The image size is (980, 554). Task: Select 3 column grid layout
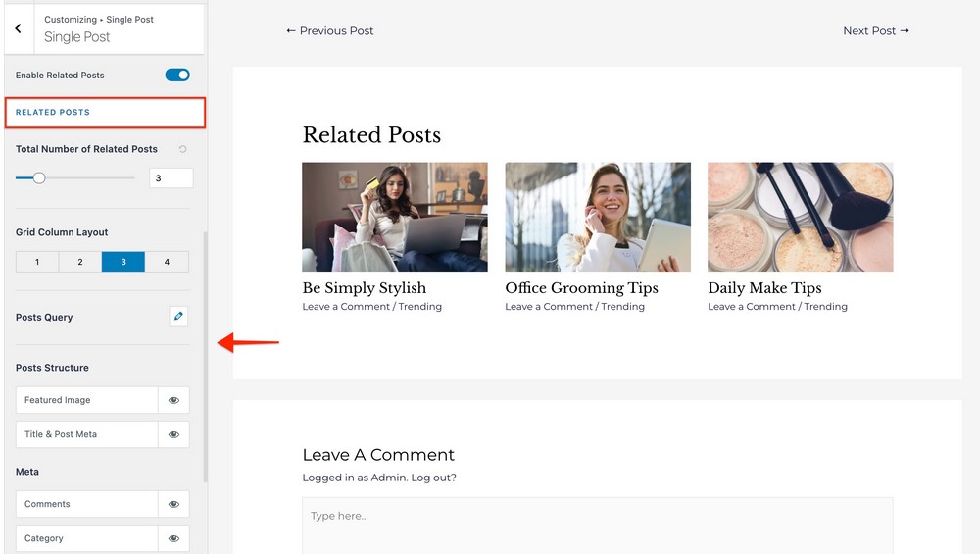(123, 262)
